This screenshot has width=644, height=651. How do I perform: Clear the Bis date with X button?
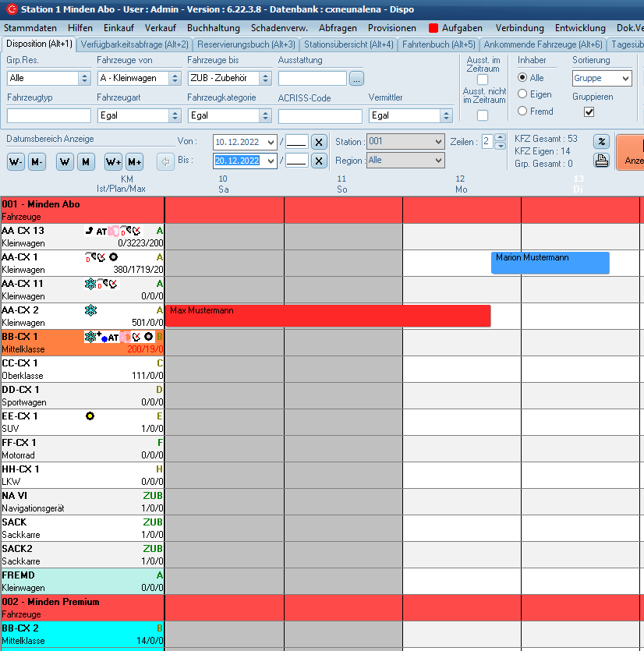point(319,161)
